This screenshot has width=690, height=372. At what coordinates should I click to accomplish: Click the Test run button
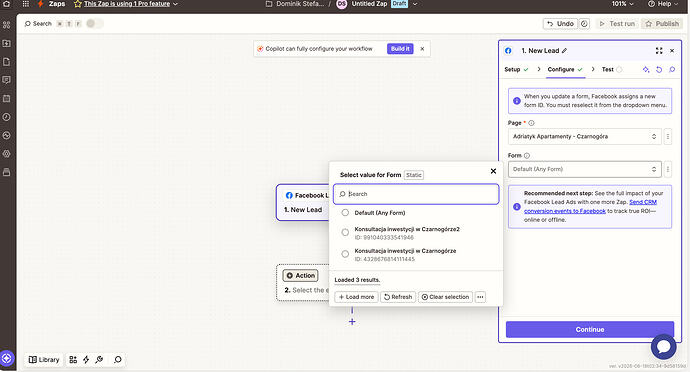point(617,24)
